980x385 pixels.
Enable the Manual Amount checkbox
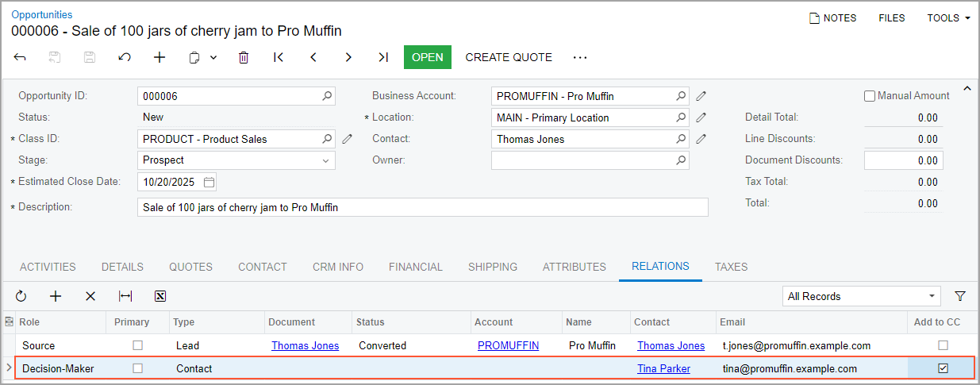point(870,96)
